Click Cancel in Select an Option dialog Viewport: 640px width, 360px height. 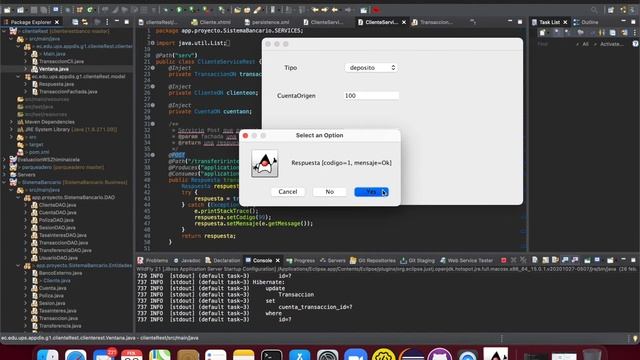coord(288,192)
